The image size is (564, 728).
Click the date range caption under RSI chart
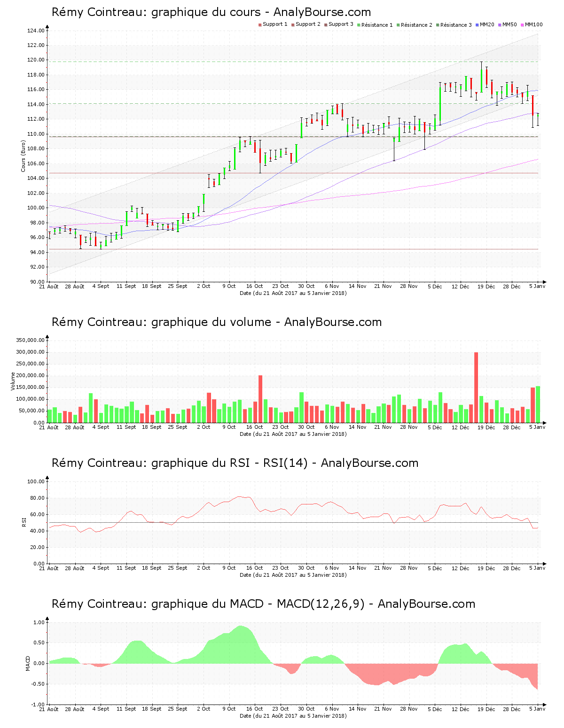tap(293, 575)
